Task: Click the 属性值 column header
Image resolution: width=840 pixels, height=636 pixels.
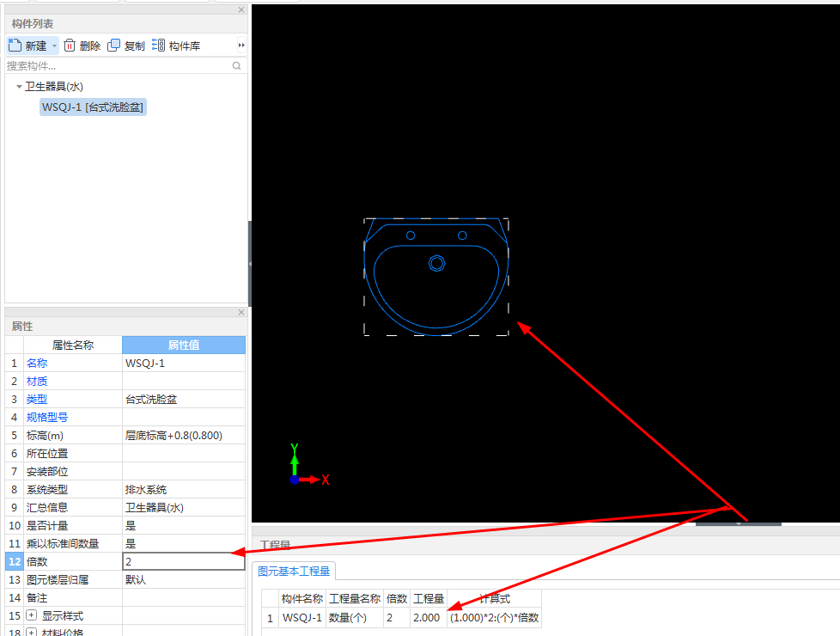Action: point(184,346)
